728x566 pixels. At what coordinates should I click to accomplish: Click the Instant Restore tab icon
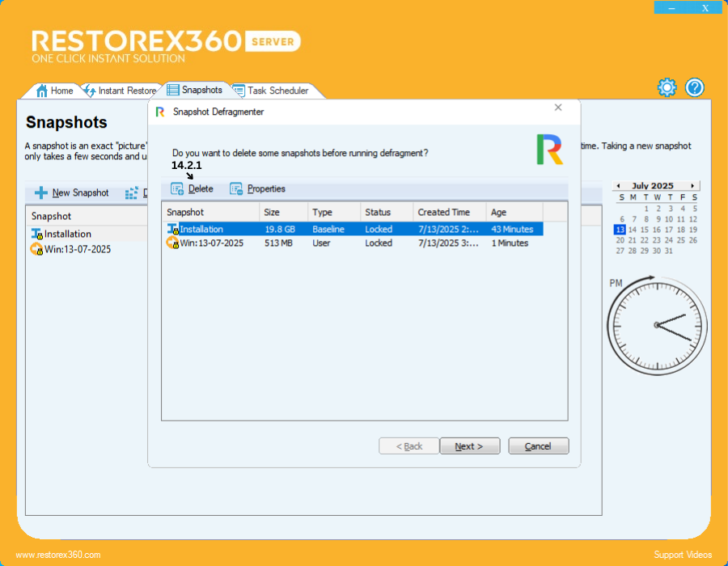pos(90,91)
